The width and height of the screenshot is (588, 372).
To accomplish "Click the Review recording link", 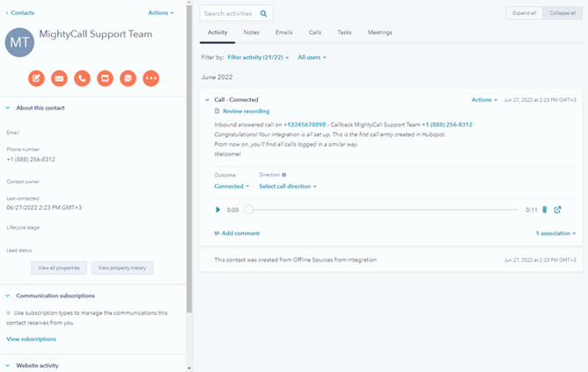I will click(245, 111).
